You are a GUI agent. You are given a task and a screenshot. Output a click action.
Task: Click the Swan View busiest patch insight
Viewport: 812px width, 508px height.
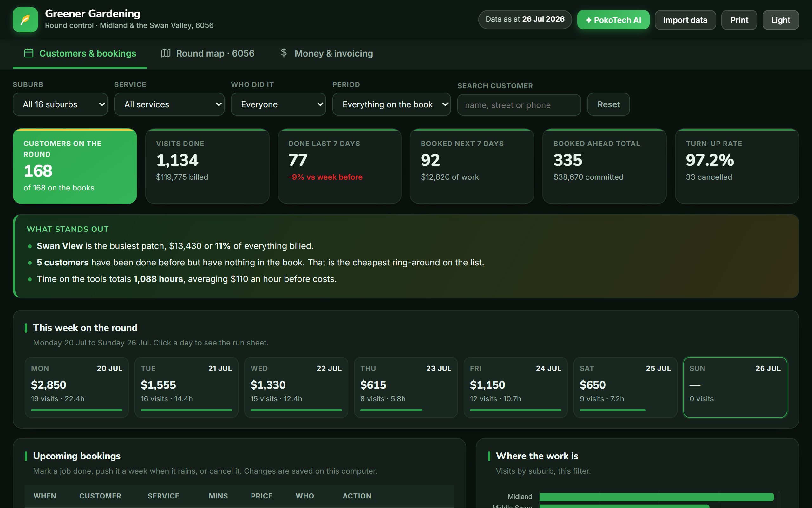(x=175, y=246)
